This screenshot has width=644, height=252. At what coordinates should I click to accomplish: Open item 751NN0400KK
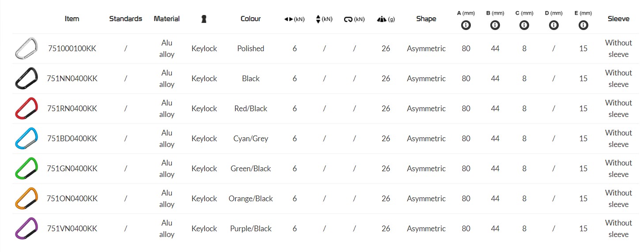coord(72,79)
